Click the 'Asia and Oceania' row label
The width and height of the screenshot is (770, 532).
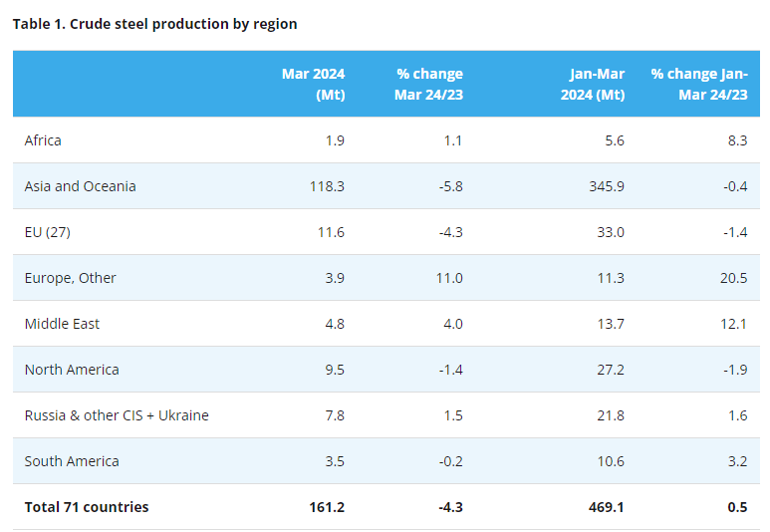point(81,186)
